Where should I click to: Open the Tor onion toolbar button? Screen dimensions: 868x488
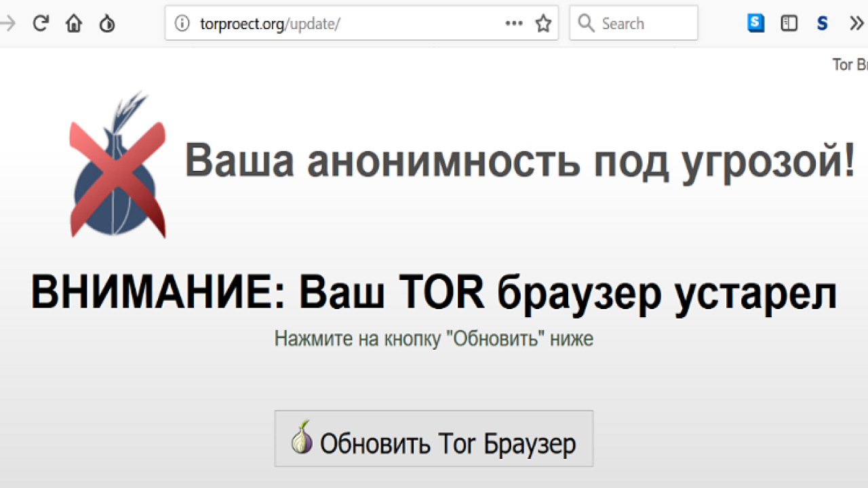coord(107,24)
